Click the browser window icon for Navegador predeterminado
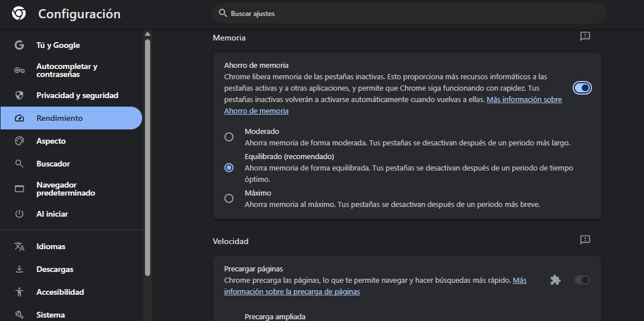The height and width of the screenshot is (321, 644). tap(19, 189)
